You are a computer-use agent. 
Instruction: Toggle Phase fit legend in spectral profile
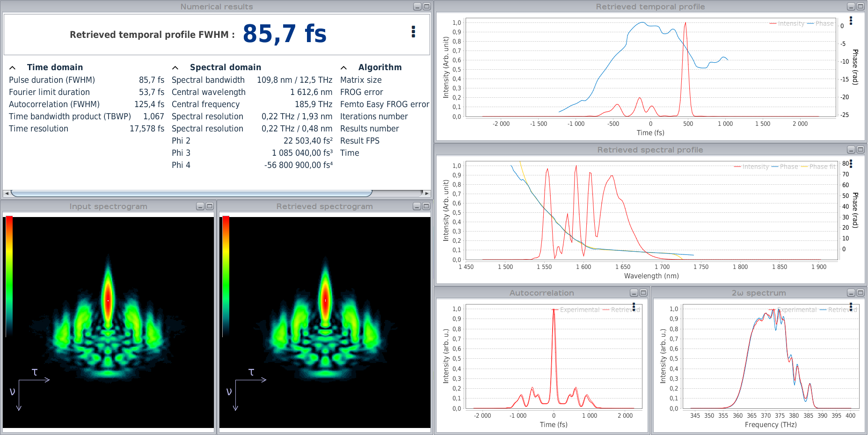coord(822,167)
